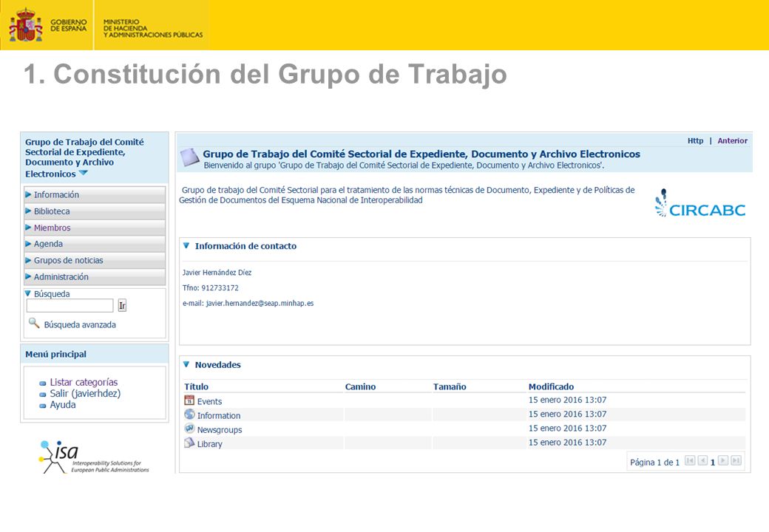Click the Ayuda bullet icon

coord(43,406)
